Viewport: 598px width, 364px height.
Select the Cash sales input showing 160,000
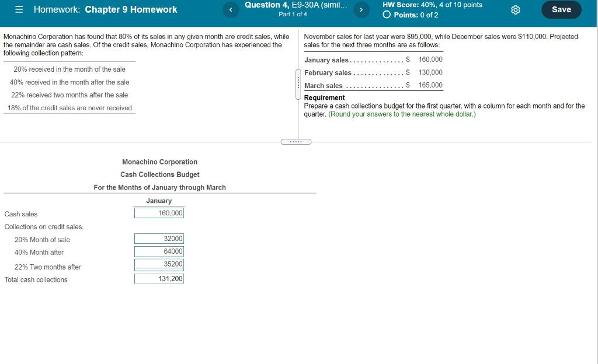coord(159,213)
